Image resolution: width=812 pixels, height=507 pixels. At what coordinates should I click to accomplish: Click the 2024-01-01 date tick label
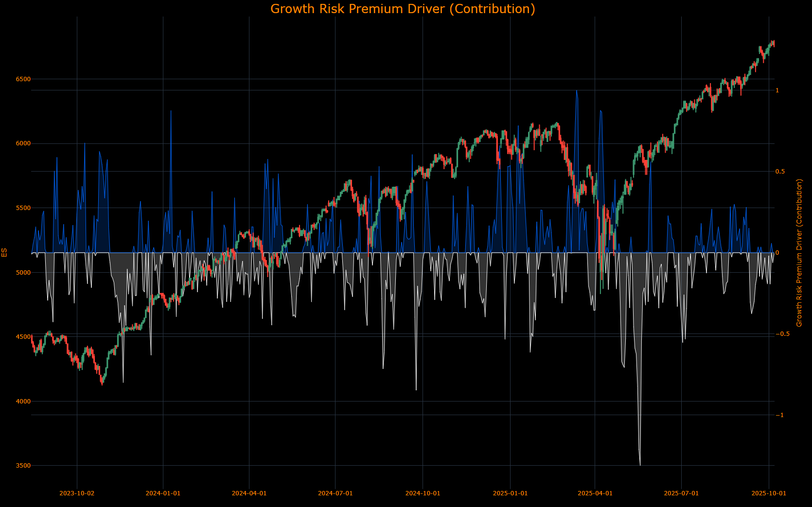coord(162,493)
